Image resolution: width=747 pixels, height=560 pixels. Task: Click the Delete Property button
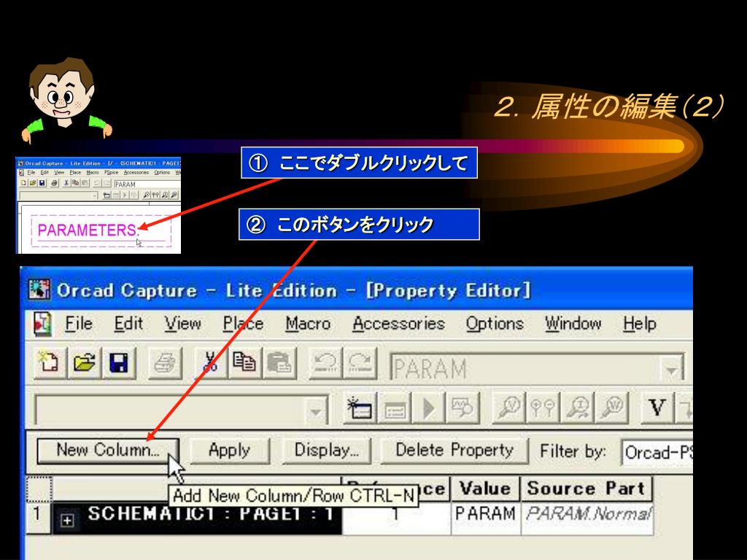click(x=454, y=451)
